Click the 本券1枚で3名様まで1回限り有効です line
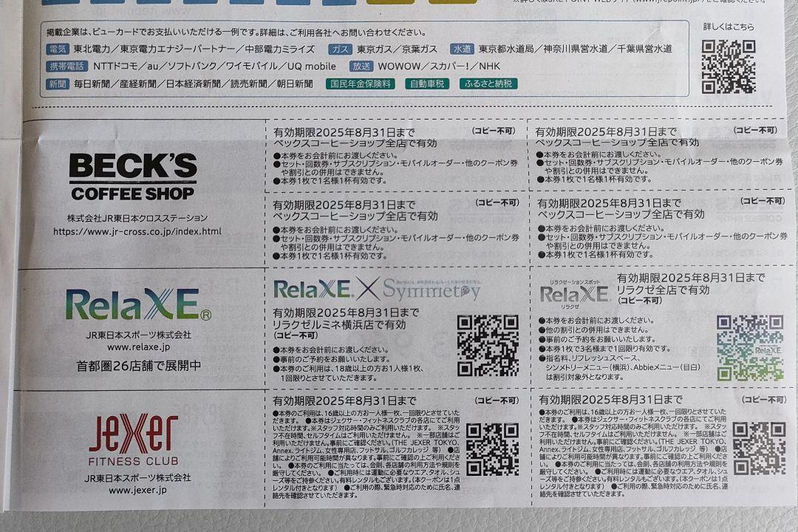Screen dimensions: 798x532 (x=604, y=349)
